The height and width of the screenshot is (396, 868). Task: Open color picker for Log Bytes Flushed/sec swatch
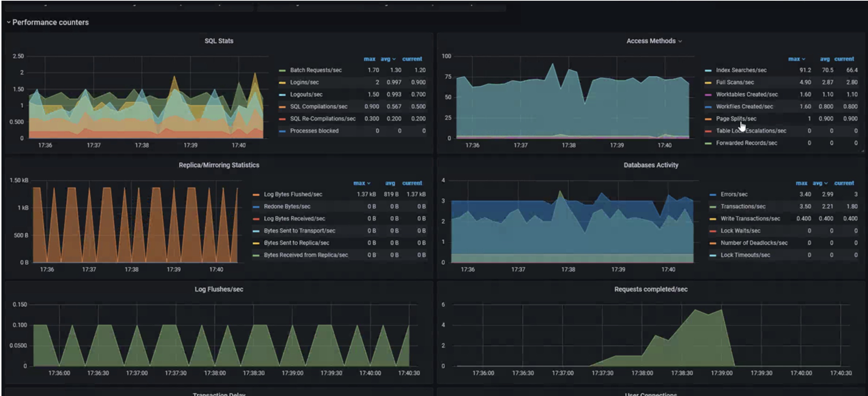point(256,195)
